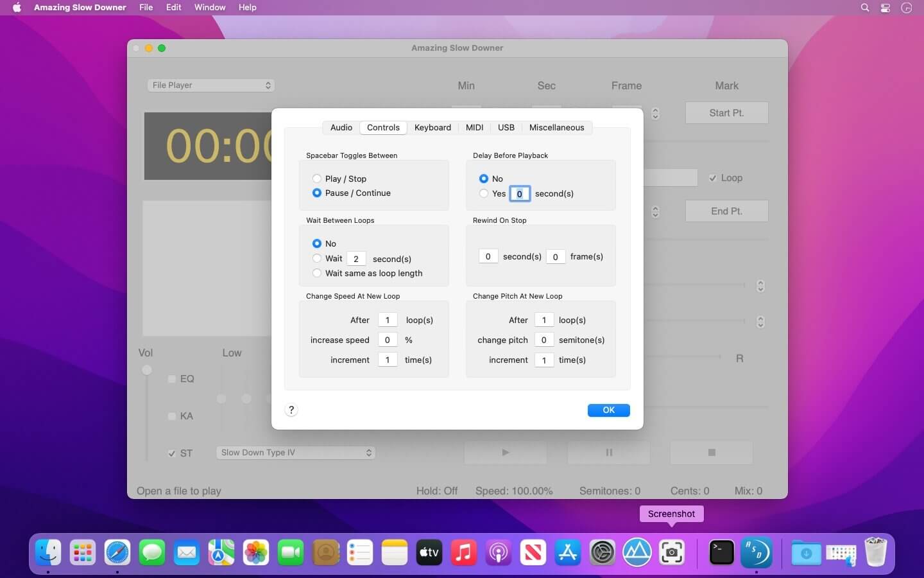
Task: Open the File Player dropdown
Action: (210, 85)
